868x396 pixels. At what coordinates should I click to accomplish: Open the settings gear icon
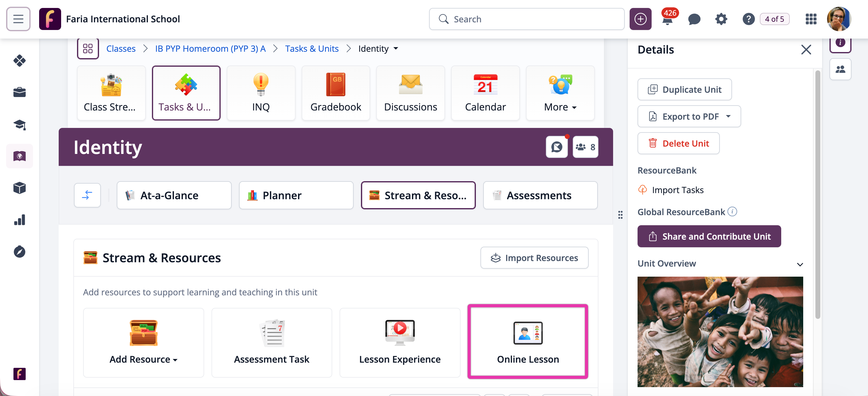[x=721, y=19]
